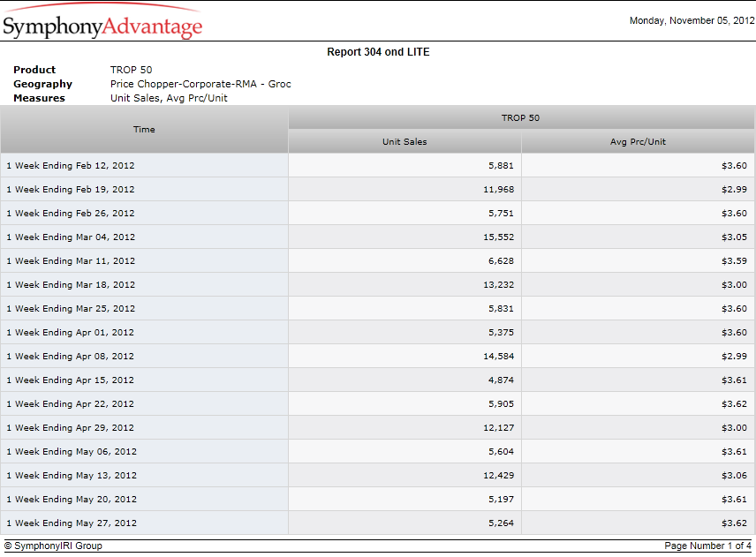Select the 1 Week Ending Apr 22, 2012 row

coord(377,403)
